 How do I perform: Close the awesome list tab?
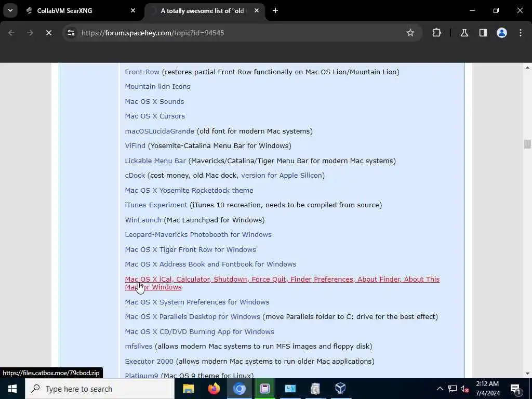(257, 10)
